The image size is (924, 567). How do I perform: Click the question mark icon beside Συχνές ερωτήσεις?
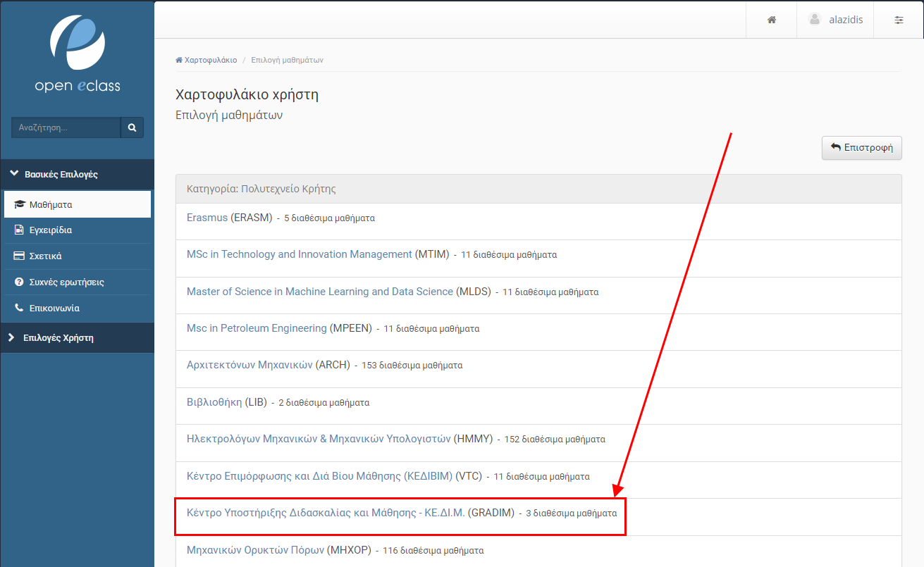point(19,282)
